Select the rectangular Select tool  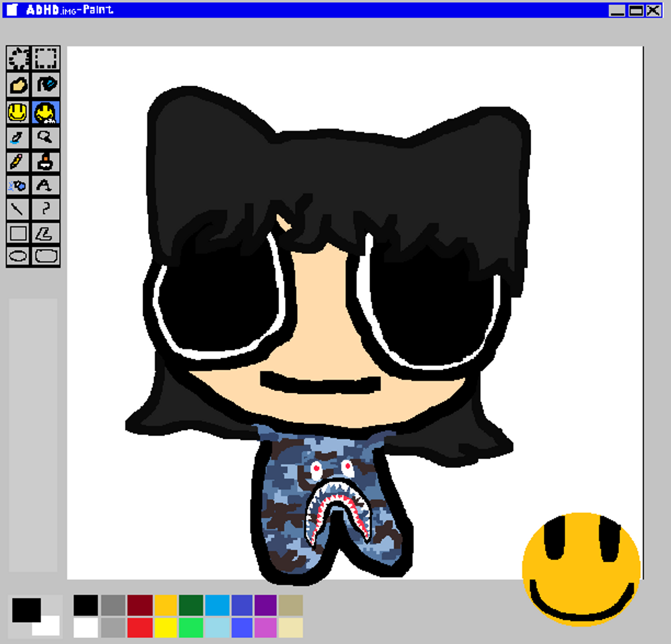pyautogui.click(x=46, y=58)
